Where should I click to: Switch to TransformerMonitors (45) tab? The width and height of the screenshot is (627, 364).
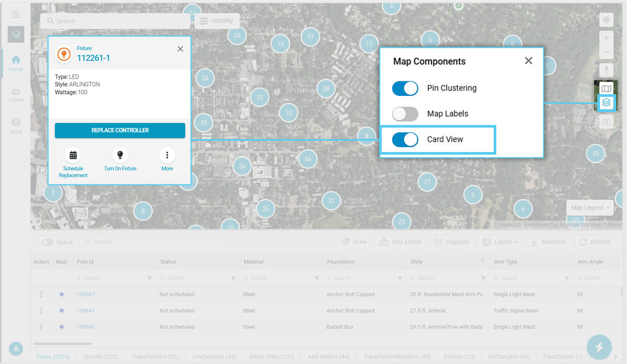point(397,357)
